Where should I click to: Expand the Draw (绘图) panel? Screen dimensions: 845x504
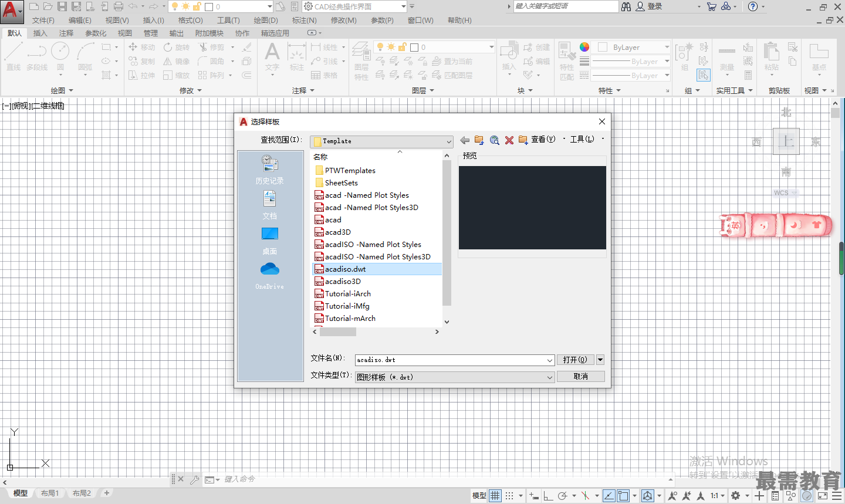(62, 90)
